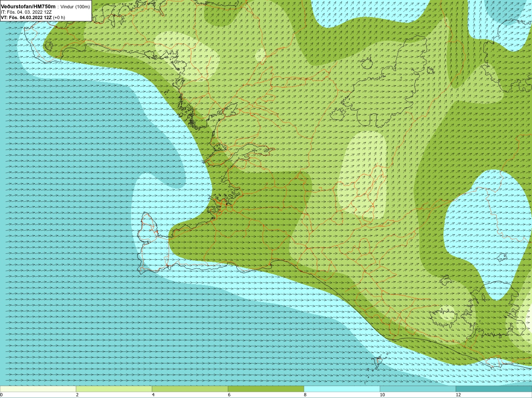The width and height of the screenshot is (532, 398).
Task: Click the pale yellow 0–2 legend swatch
Action: (x=38, y=389)
